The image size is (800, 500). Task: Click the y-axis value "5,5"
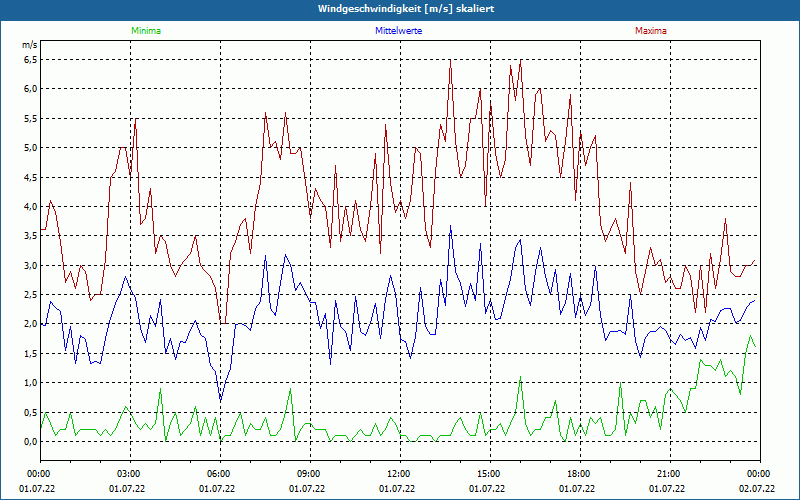(x=31, y=118)
